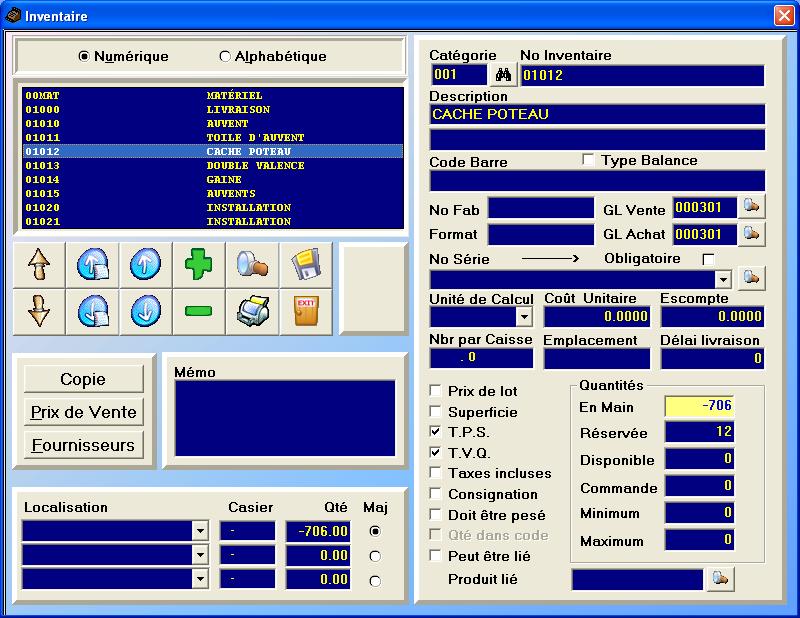This screenshot has height=618, width=800.
Task: Click the exit door icon
Action: [306, 312]
